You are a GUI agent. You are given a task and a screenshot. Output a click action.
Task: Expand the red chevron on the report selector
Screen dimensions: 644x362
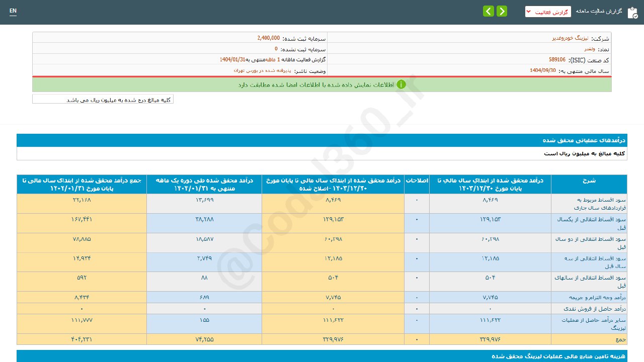(x=528, y=11)
